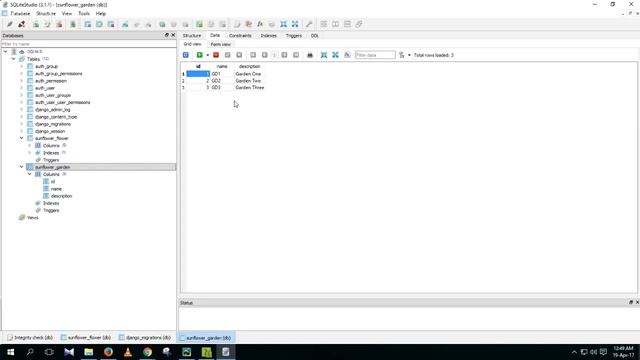Close the Databases panel
Viewport: 640px width, 360px height.
[173, 35]
